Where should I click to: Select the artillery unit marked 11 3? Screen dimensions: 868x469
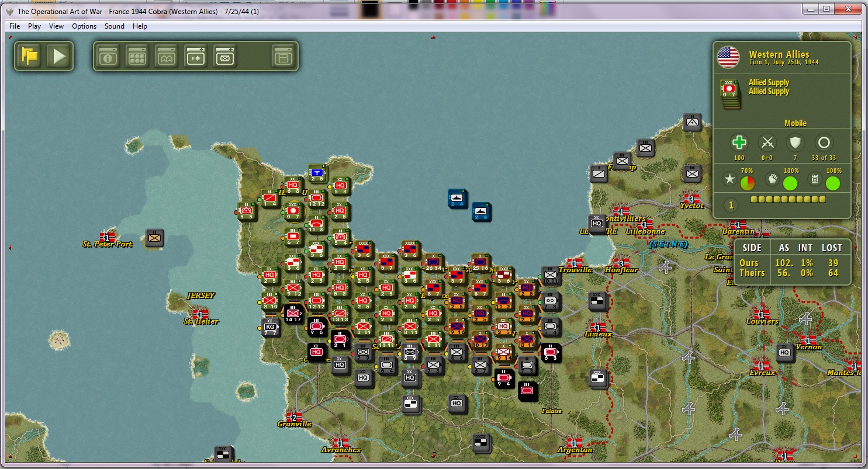pos(317,224)
